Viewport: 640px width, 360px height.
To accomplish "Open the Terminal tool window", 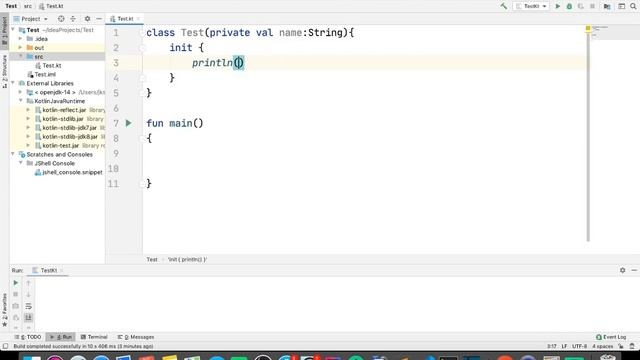I will click(94, 337).
